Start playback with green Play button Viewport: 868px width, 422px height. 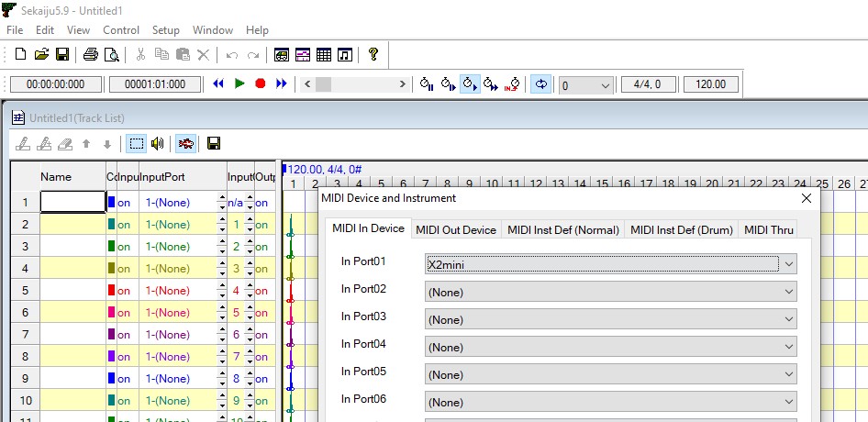click(239, 84)
